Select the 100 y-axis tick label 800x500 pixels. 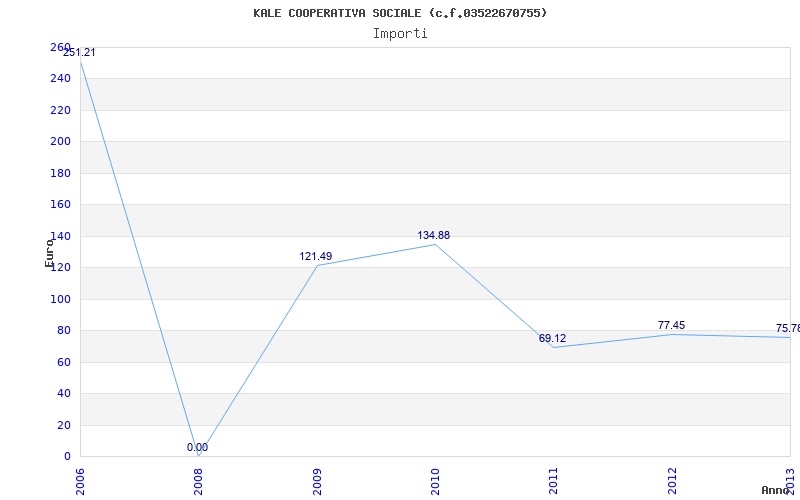(x=60, y=299)
